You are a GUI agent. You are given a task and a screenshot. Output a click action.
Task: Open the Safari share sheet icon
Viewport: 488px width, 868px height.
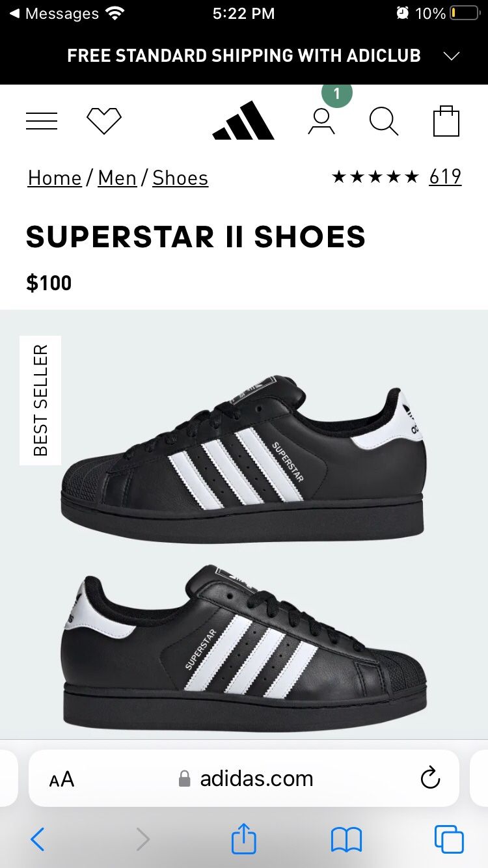click(x=244, y=838)
